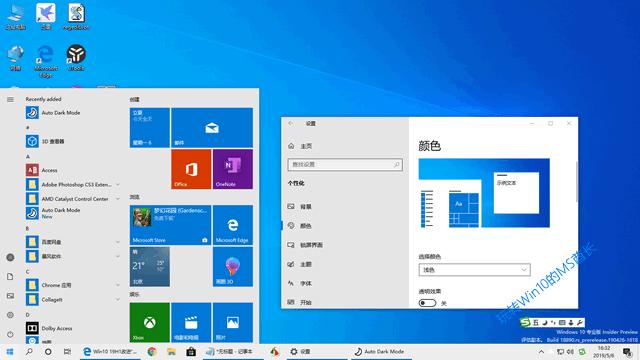Image resolution: width=640 pixels, height=360 pixels.
Task: Open the OneNote tile
Action: point(233,169)
